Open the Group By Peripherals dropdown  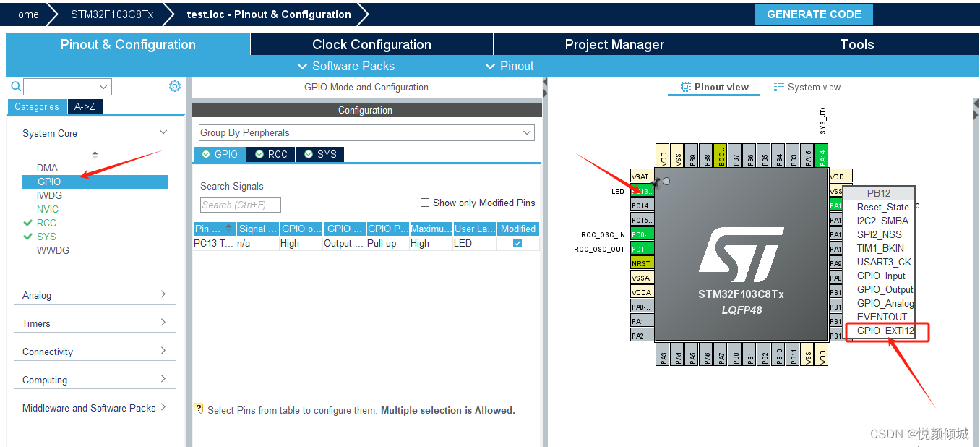click(366, 133)
